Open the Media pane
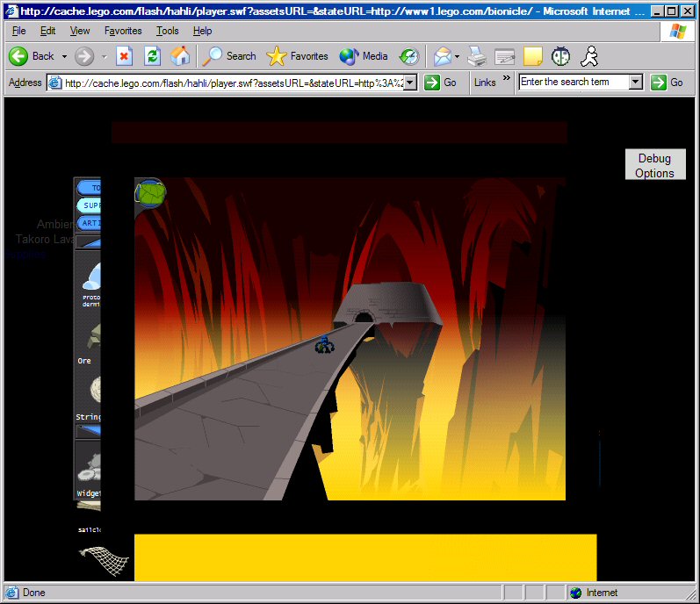Viewport: 700px width, 604px height. 363,56
